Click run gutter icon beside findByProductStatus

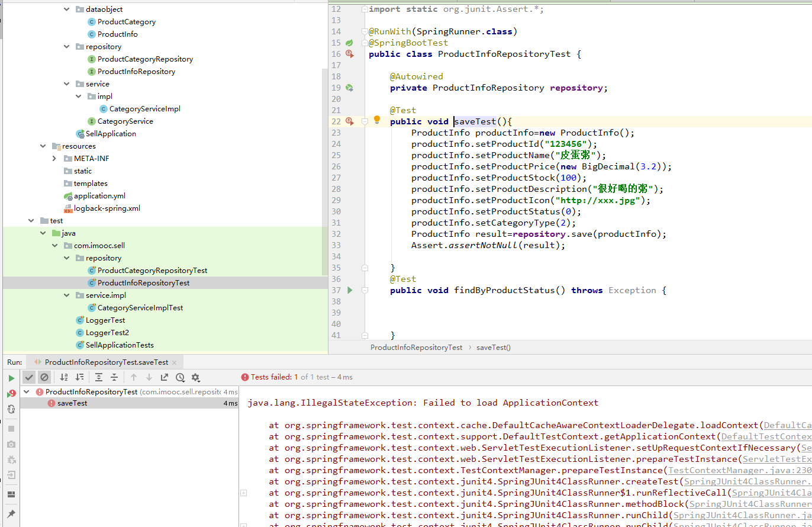(x=350, y=290)
